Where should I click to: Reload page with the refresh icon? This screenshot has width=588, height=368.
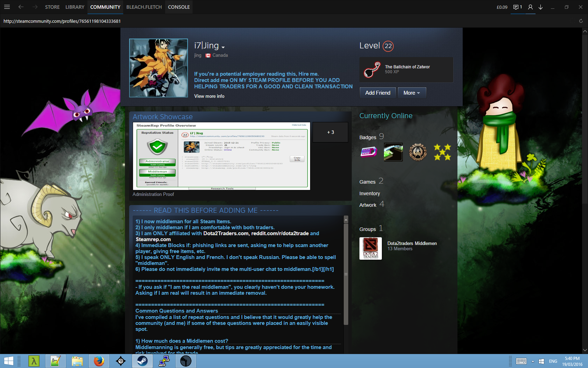(581, 21)
